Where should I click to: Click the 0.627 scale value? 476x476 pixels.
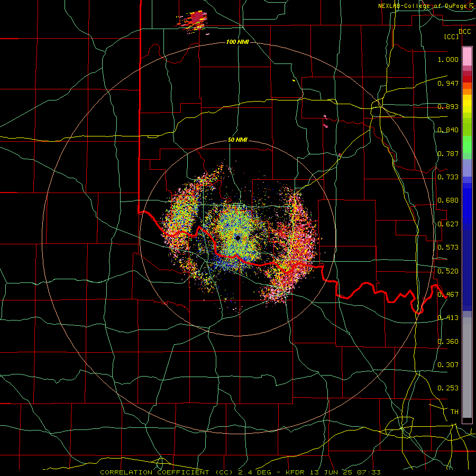coord(448,224)
